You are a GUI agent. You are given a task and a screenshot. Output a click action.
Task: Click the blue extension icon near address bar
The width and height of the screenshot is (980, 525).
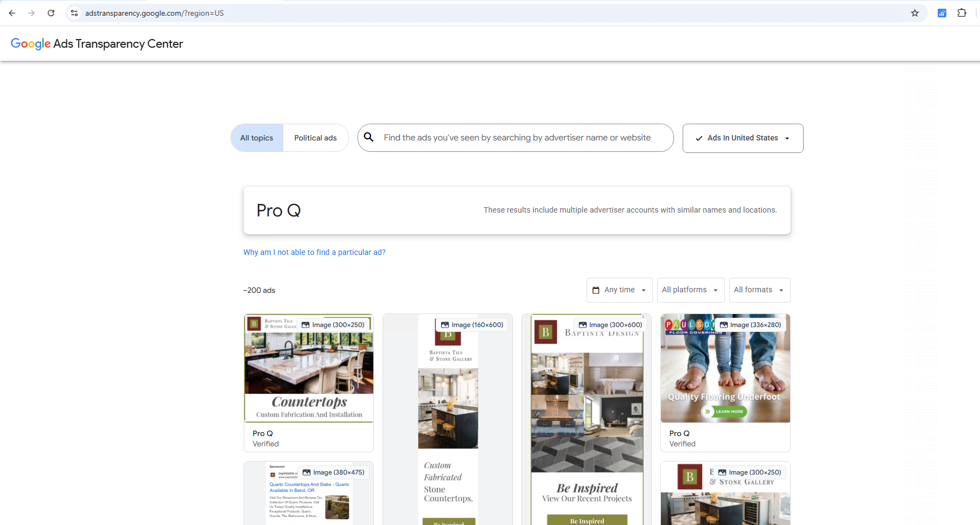pyautogui.click(x=942, y=12)
